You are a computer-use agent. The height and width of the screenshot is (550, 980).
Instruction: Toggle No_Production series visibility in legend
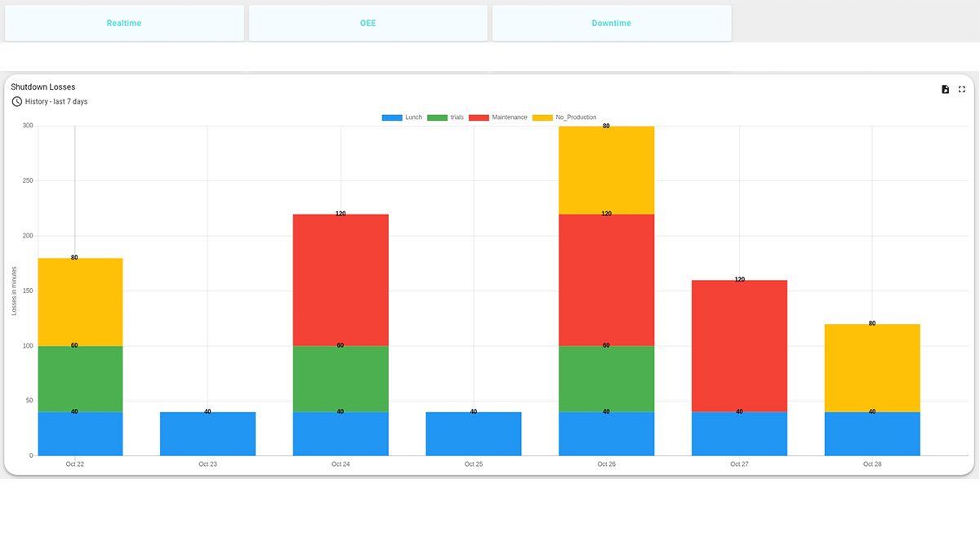(x=564, y=118)
